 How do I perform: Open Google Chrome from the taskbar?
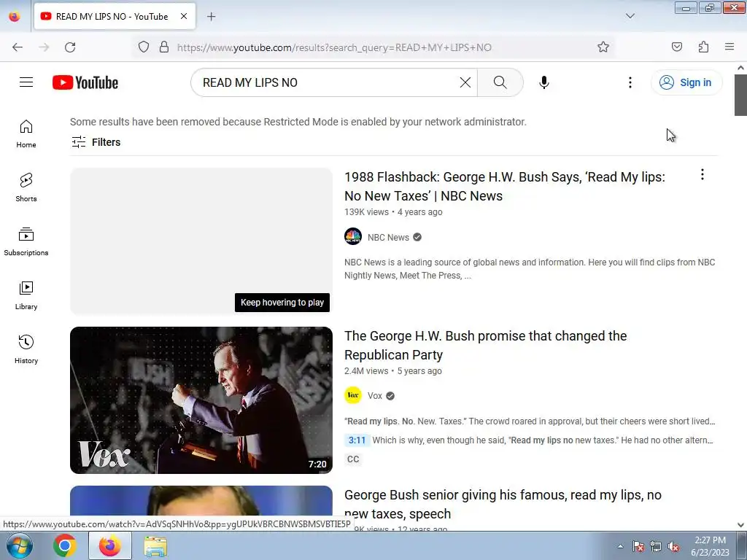coord(65,545)
